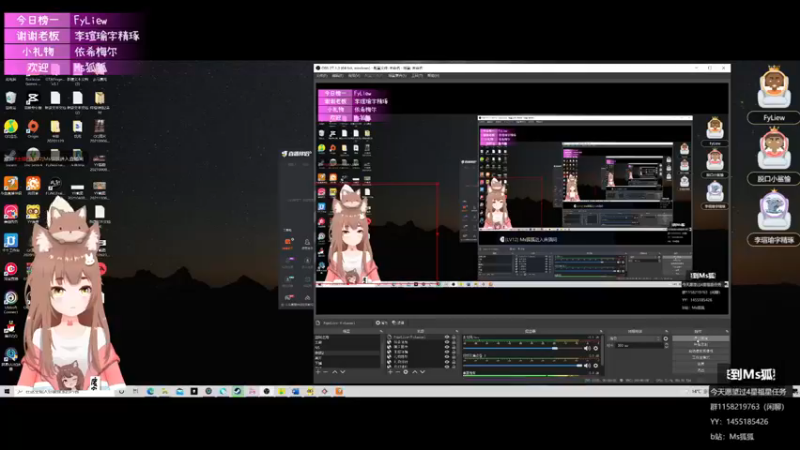The image size is (800, 450).
Task: Open Task View on taskbar
Action: point(135,391)
